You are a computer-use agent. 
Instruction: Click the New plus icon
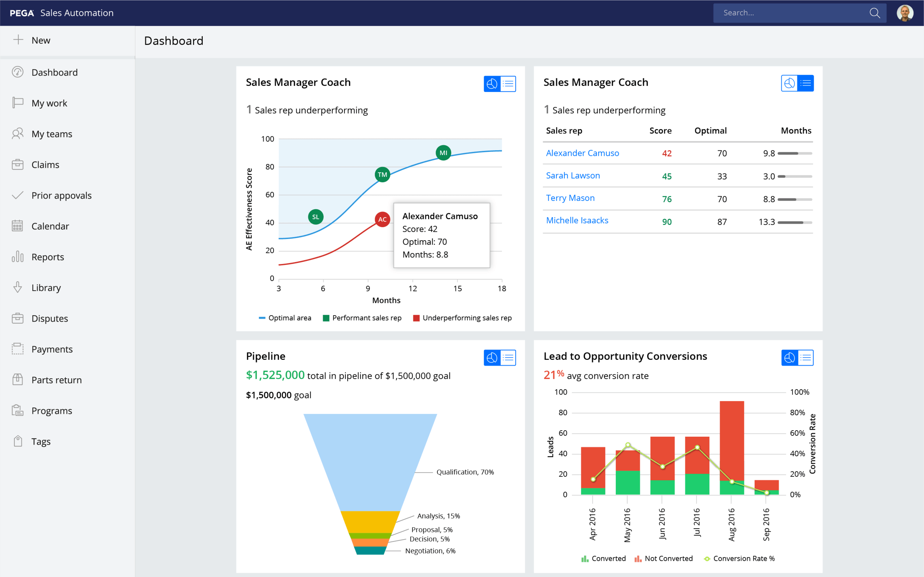tap(18, 40)
